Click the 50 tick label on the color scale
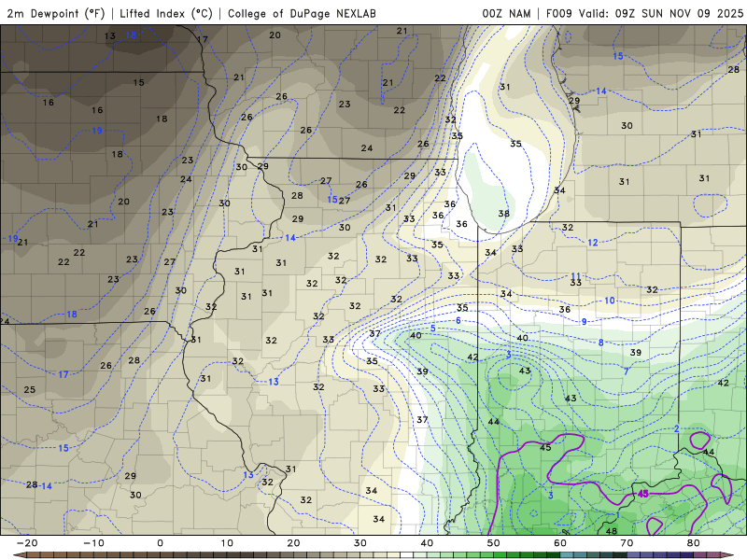Image resolution: width=747 pixels, height=560 pixels. click(x=494, y=543)
